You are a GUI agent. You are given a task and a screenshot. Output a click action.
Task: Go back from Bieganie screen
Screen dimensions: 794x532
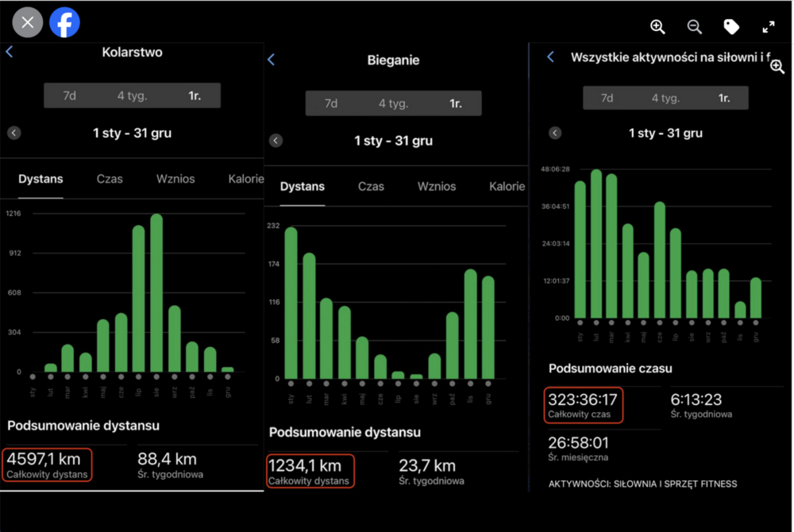point(272,60)
